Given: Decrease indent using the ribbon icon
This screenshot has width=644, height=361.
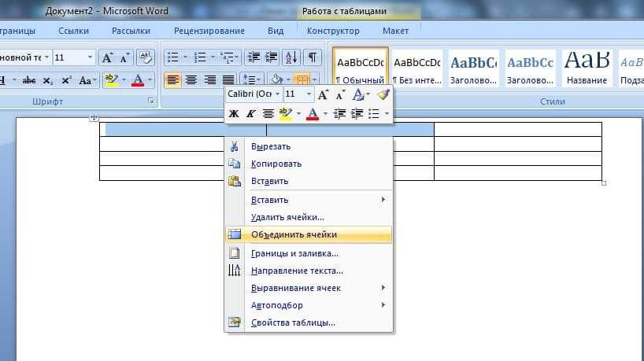Looking at the screenshot, I should 254,57.
